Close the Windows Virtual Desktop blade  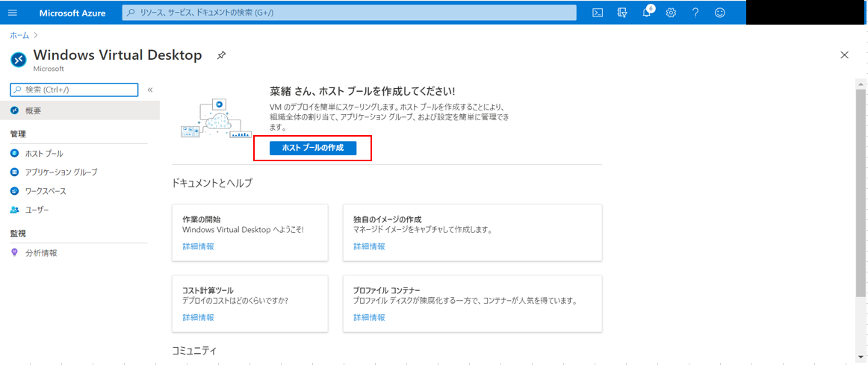844,54
